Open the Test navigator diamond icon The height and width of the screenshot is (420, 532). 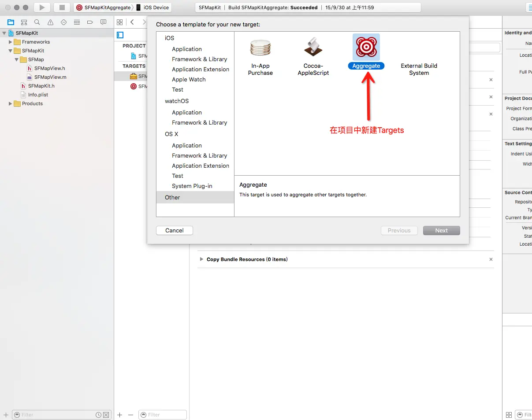(63, 22)
